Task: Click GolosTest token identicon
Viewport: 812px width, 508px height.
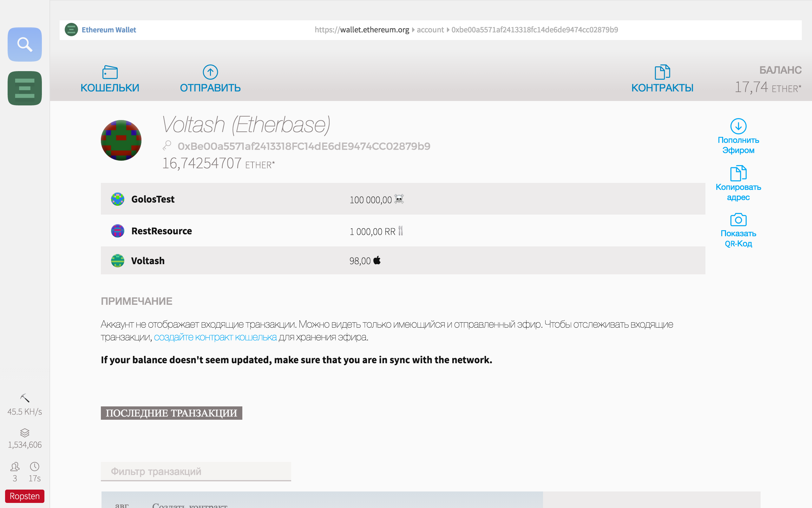Action: point(117,199)
